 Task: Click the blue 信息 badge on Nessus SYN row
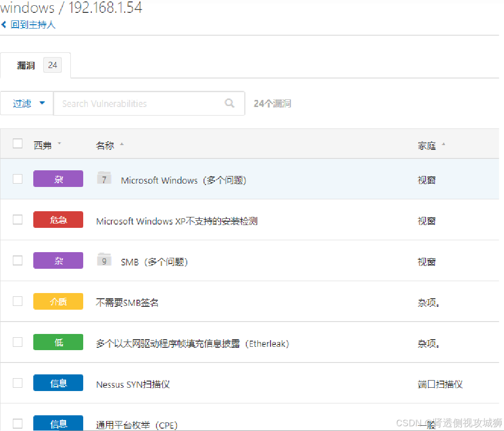click(x=58, y=383)
